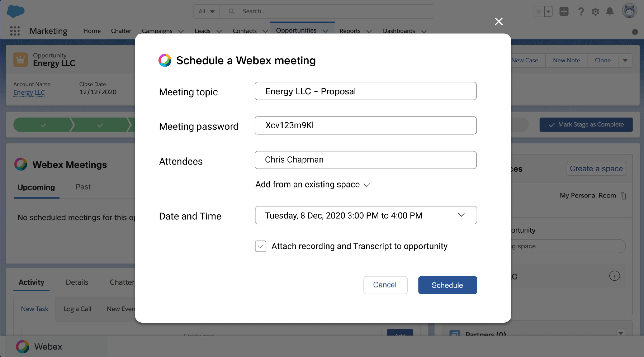
Task: Open the Campaigns tab
Action: coord(157,31)
